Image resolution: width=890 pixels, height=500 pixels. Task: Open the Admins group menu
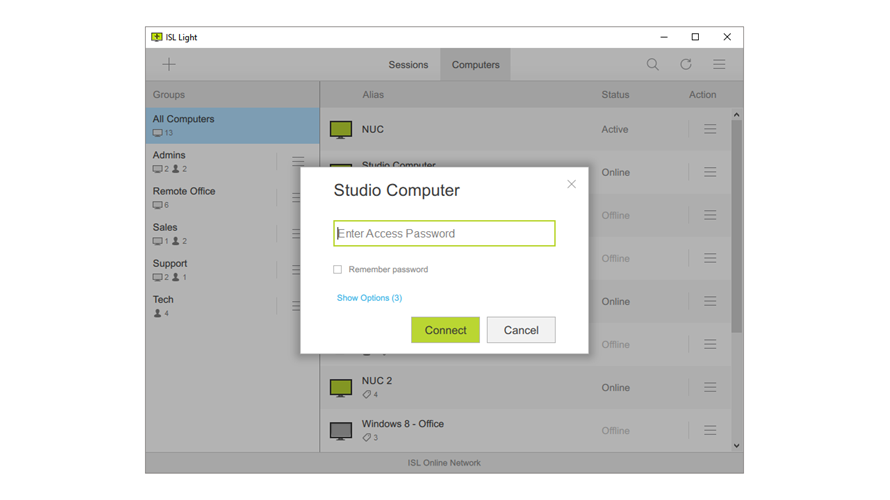pyautogui.click(x=298, y=161)
